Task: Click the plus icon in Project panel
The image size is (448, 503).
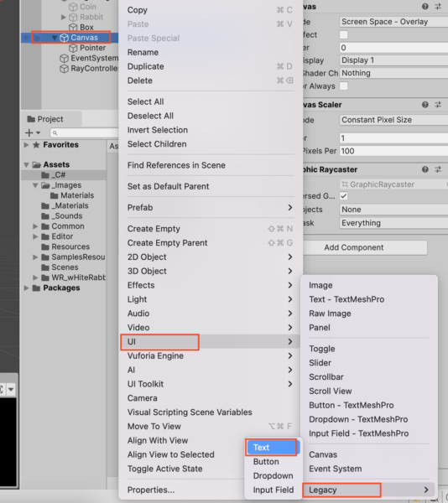Action: click(x=29, y=132)
